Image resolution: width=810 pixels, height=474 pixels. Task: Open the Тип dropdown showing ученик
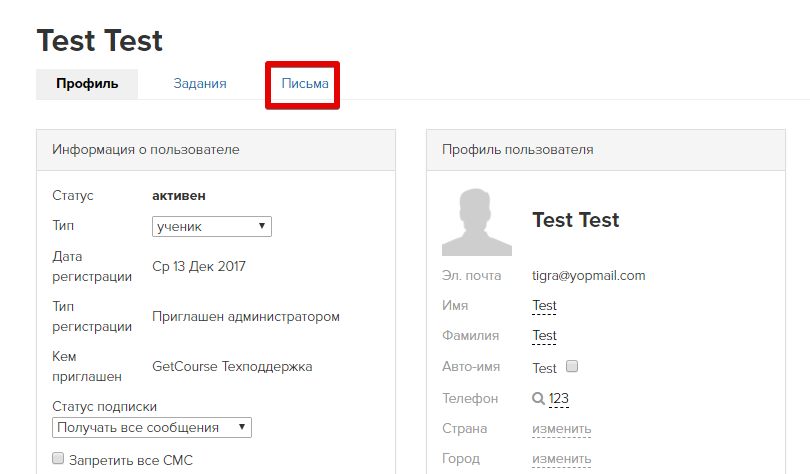point(212,226)
